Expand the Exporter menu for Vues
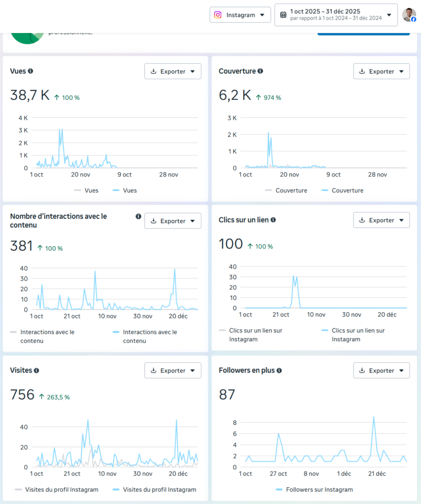The height and width of the screenshot is (504, 421). pyautogui.click(x=173, y=71)
